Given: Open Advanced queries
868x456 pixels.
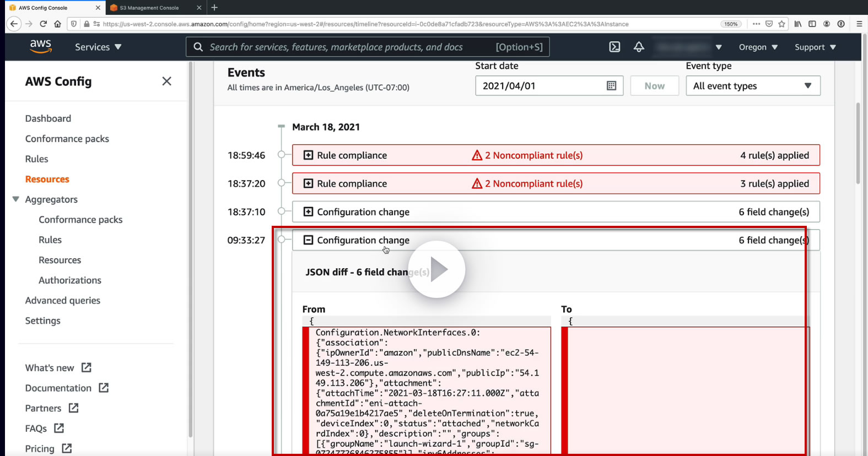Looking at the screenshot, I should point(63,300).
